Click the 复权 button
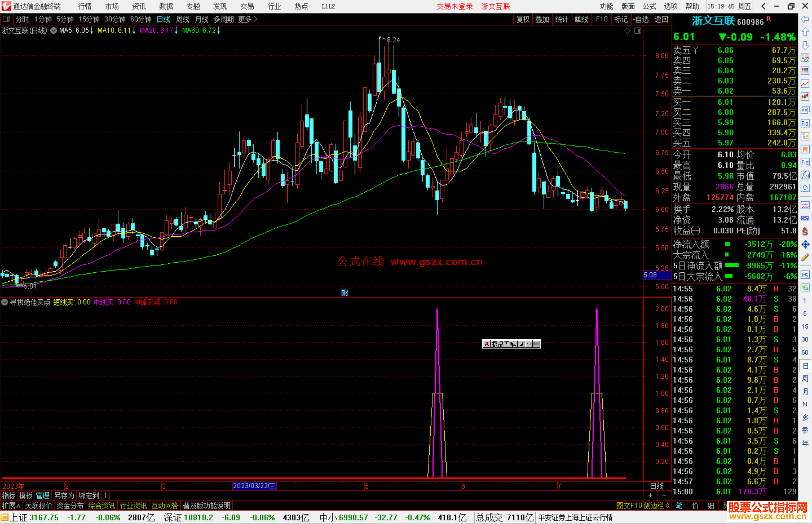The image size is (812, 524). (x=523, y=19)
